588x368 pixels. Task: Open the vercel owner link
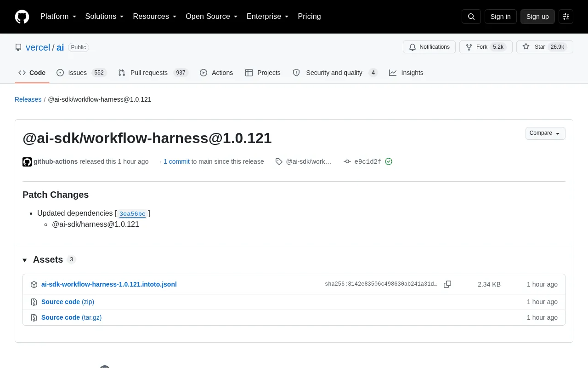coord(38,47)
